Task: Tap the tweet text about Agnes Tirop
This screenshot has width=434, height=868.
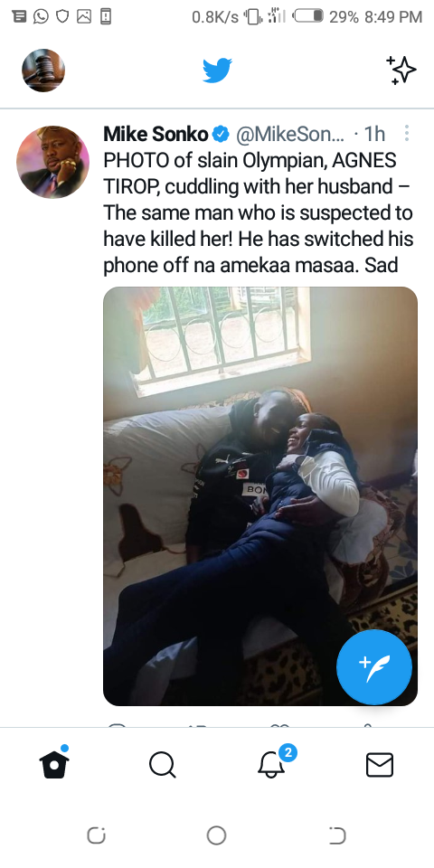Action: coord(258,212)
